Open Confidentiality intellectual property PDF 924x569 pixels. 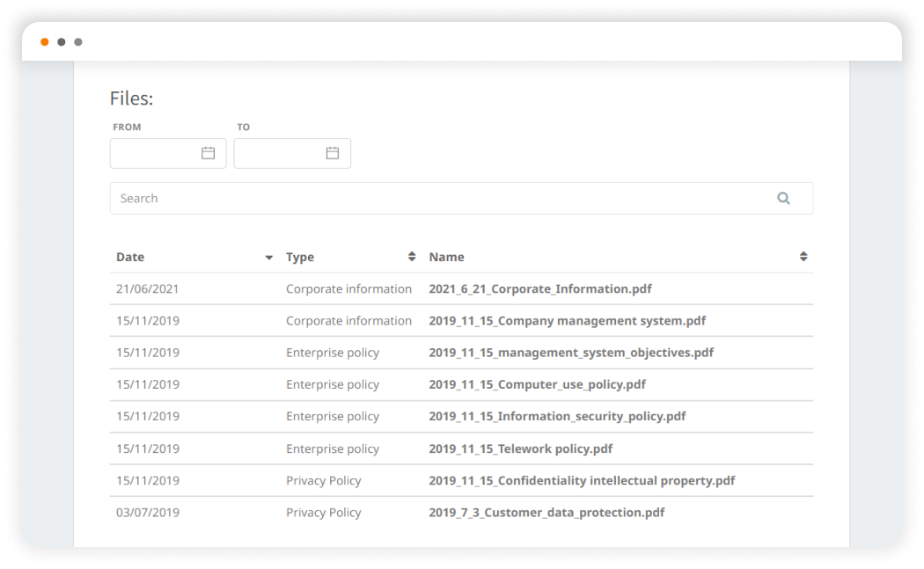[x=581, y=480]
